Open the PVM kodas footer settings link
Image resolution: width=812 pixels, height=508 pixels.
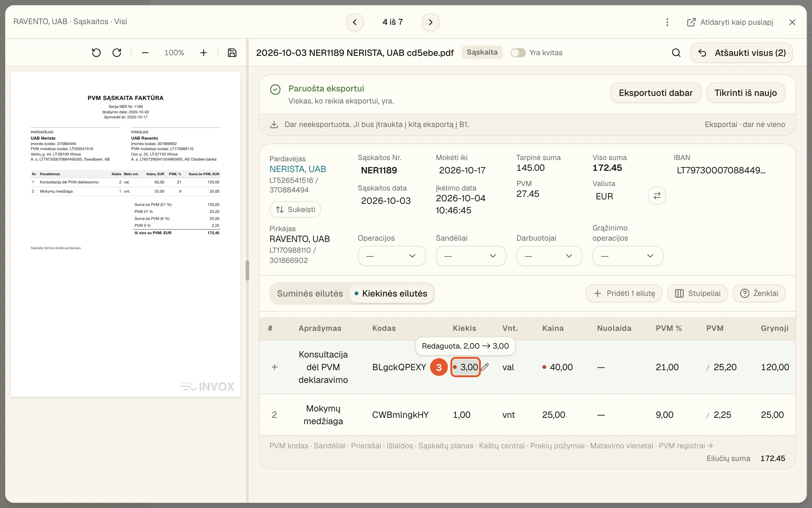point(289,446)
